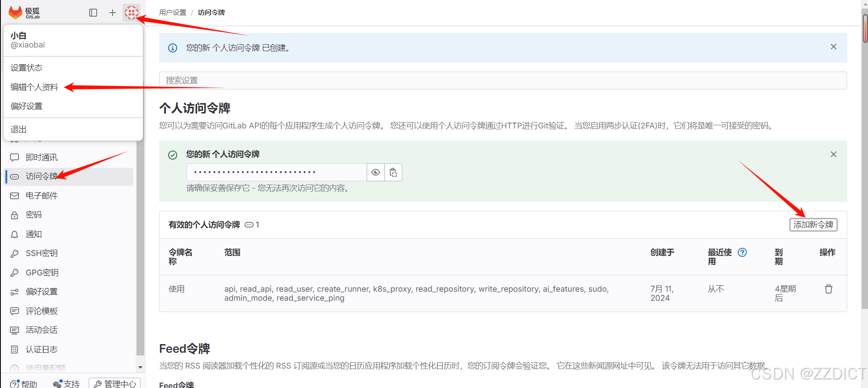The image size is (868, 388).
Task: Click the 个人访问令牌 page heading
Action: point(195,108)
